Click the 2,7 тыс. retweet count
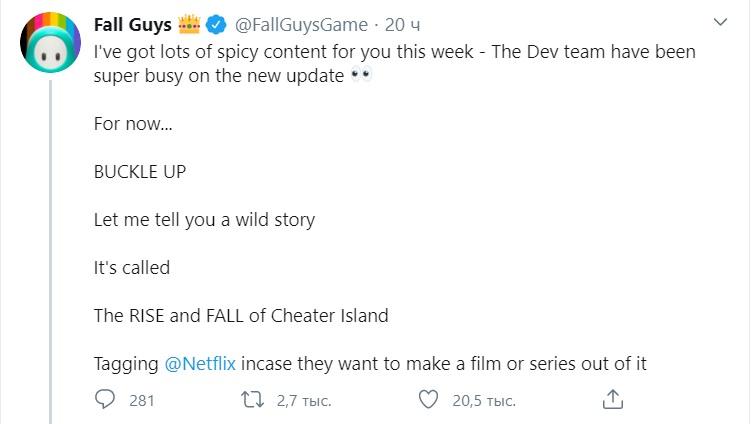 303,401
